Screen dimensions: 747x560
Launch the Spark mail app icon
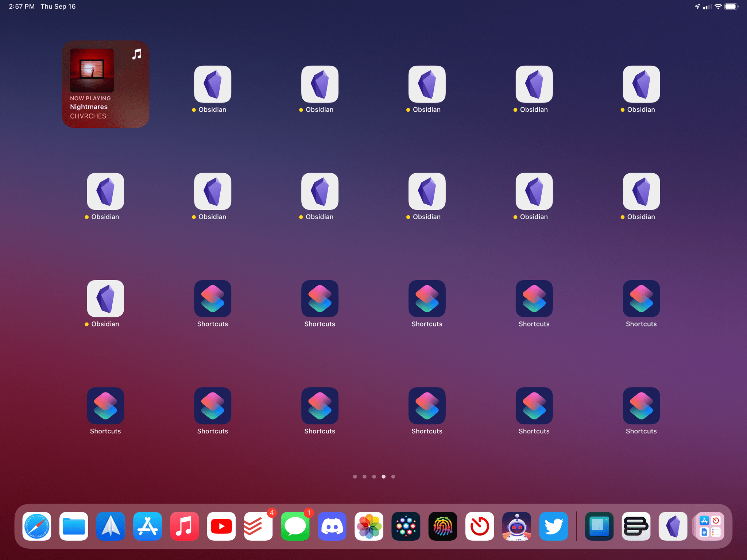coord(111,526)
